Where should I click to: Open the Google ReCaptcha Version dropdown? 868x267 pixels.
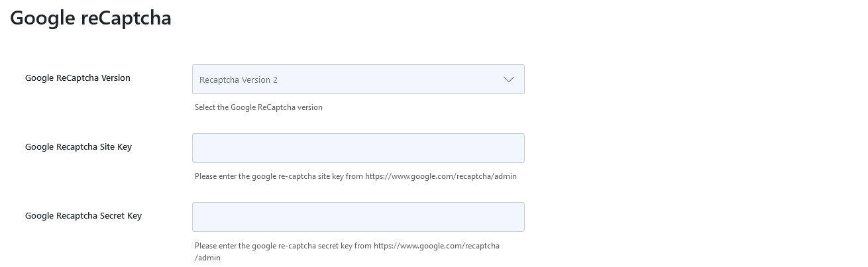358,80
